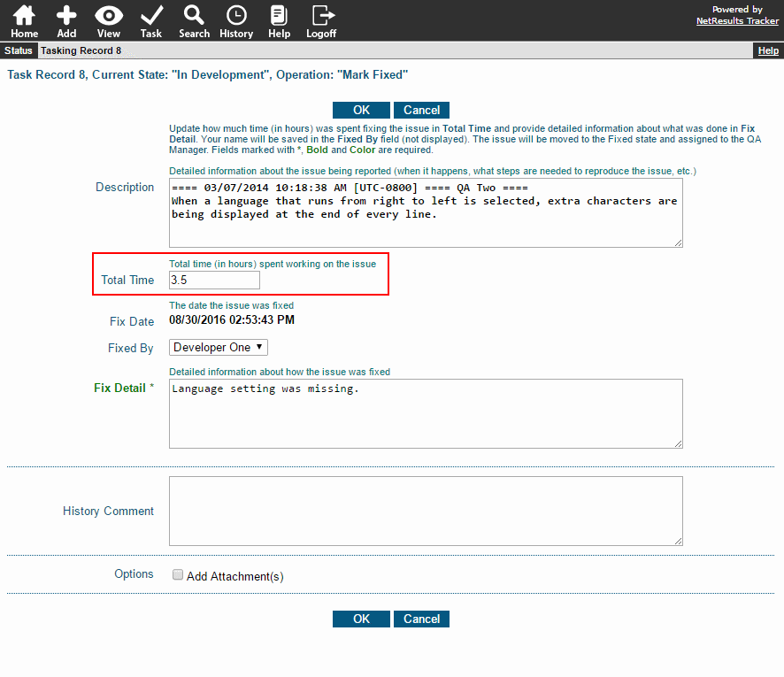The width and height of the screenshot is (784, 677).
Task: Grab the Fix Detail textarea resize handle
Action: click(x=678, y=444)
